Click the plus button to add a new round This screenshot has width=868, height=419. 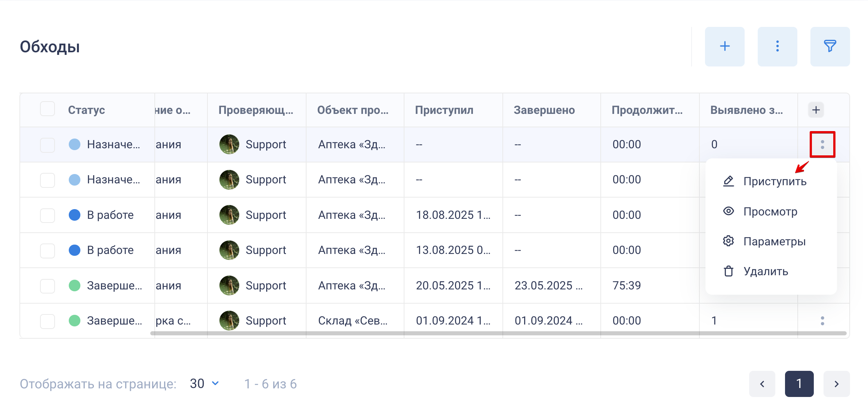[724, 46]
